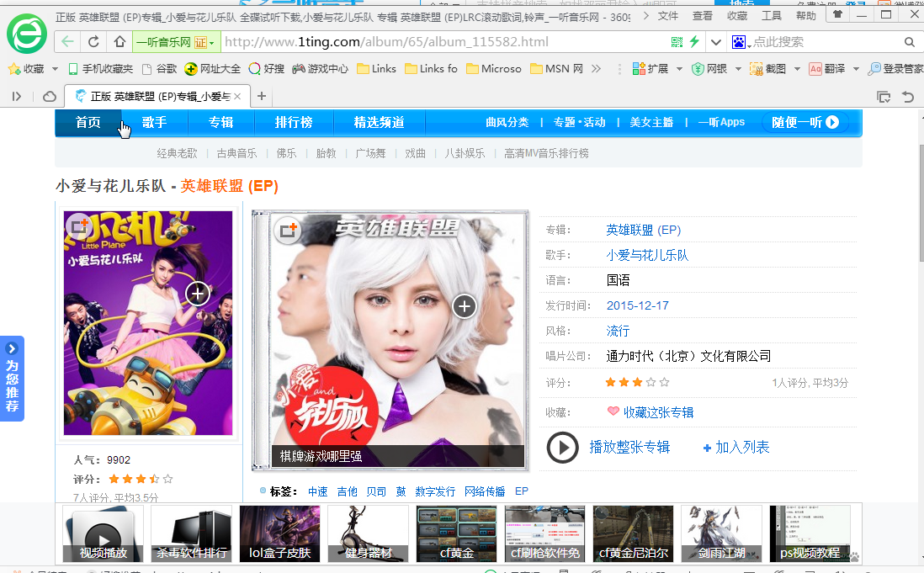Open the 游戏中心 bookmark

click(320, 69)
